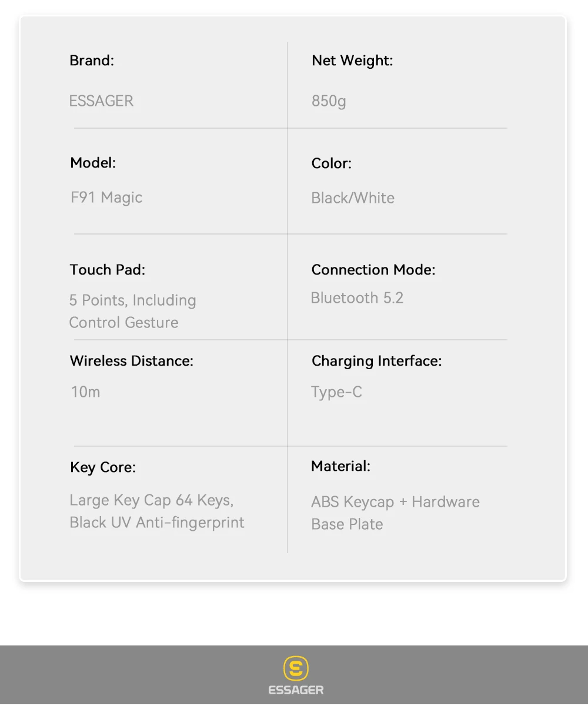The image size is (588, 706).
Task: Select the Model label
Action: (93, 163)
